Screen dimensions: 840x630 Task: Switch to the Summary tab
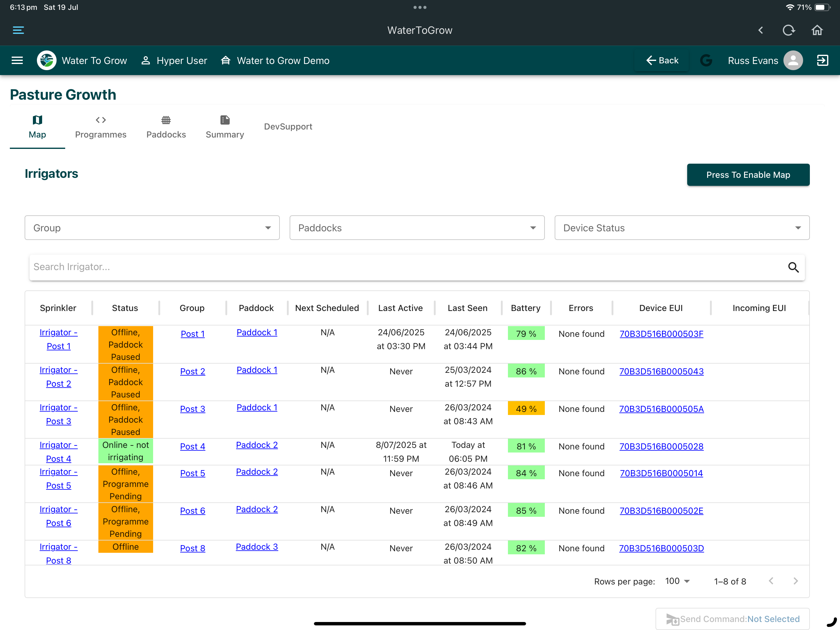point(225,127)
